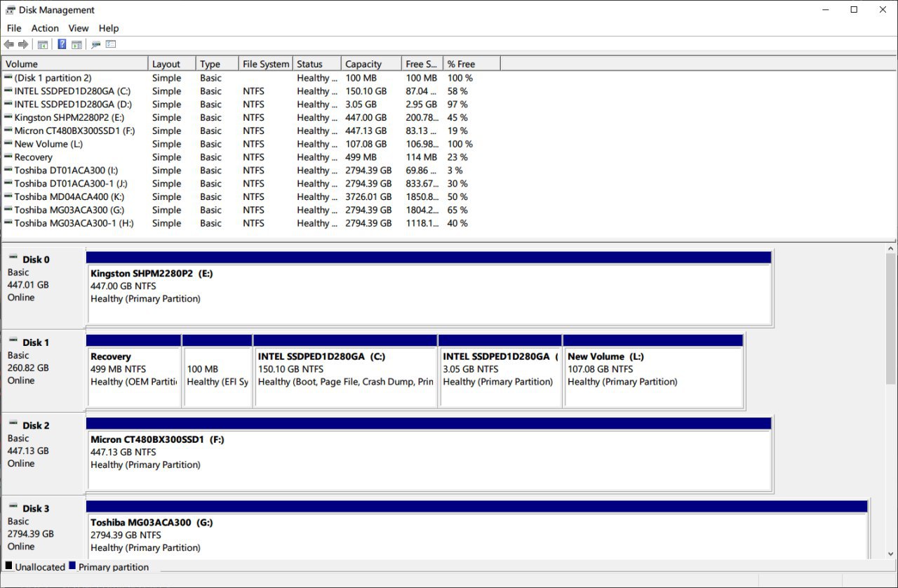The image size is (898, 588).
Task: Sort by the File System column header
Action: (266, 64)
